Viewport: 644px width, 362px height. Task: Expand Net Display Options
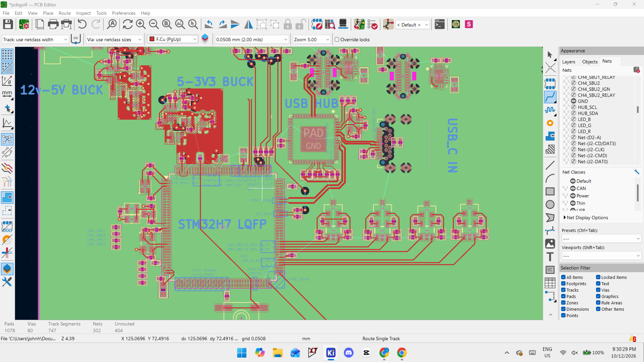pyautogui.click(x=586, y=218)
